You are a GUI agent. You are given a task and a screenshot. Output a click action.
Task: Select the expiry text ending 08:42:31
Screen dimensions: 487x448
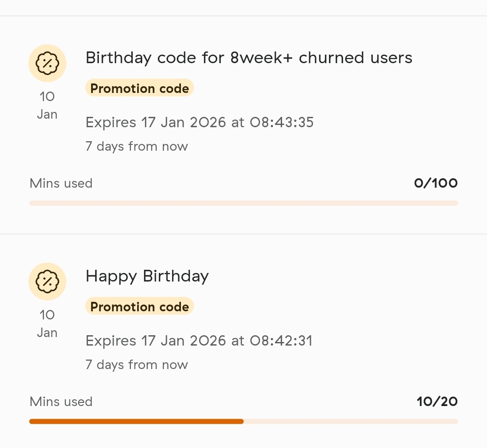point(199,341)
